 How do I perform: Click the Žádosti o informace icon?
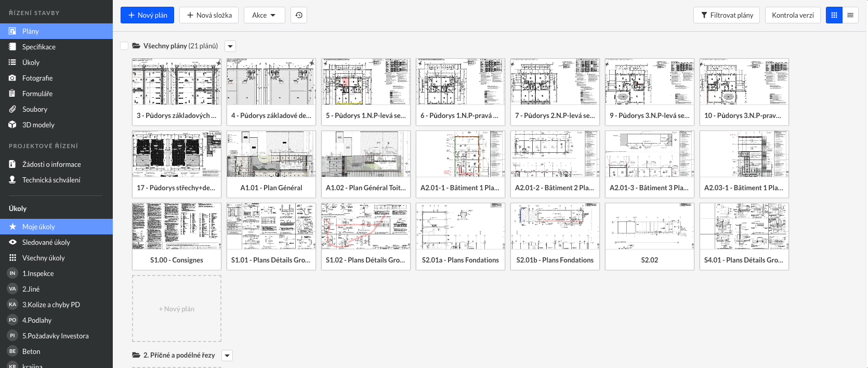pyautogui.click(x=12, y=164)
